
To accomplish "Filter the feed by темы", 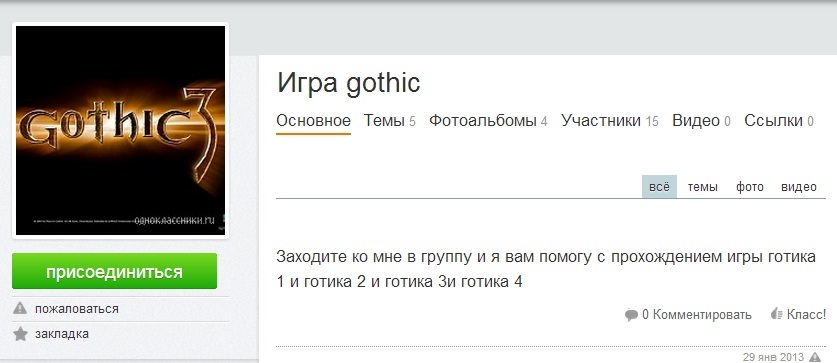I will [x=702, y=187].
